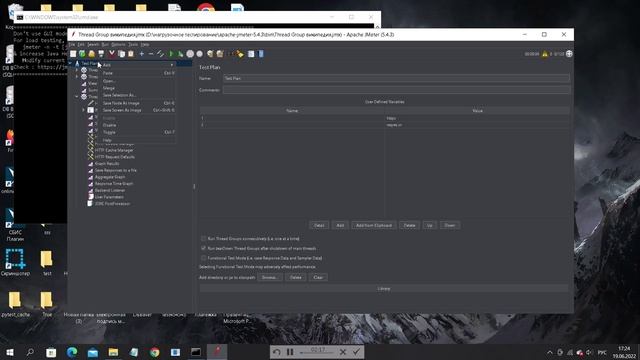Click the Detail button
Image resolution: width=640 pixels, height=360 pixels.
319,225
